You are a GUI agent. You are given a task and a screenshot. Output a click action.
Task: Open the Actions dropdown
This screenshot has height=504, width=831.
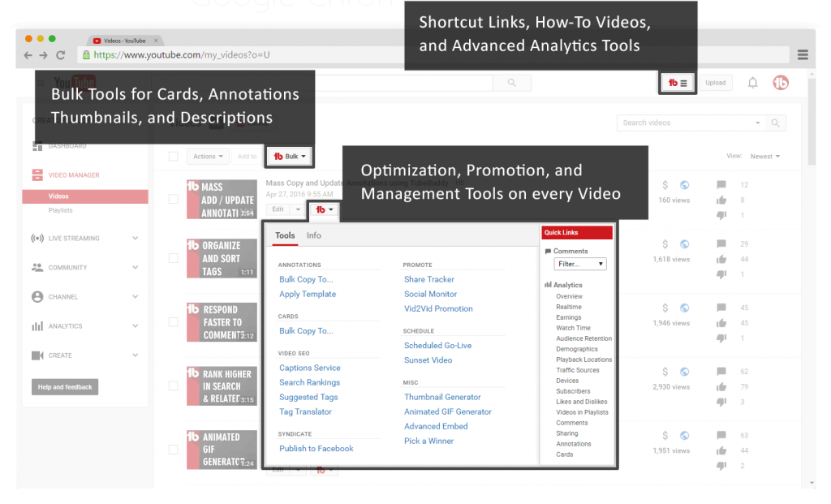point(208,157)
